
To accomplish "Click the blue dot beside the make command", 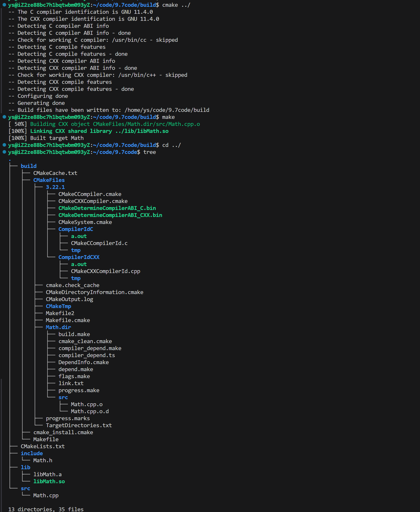I will point(4,117).
